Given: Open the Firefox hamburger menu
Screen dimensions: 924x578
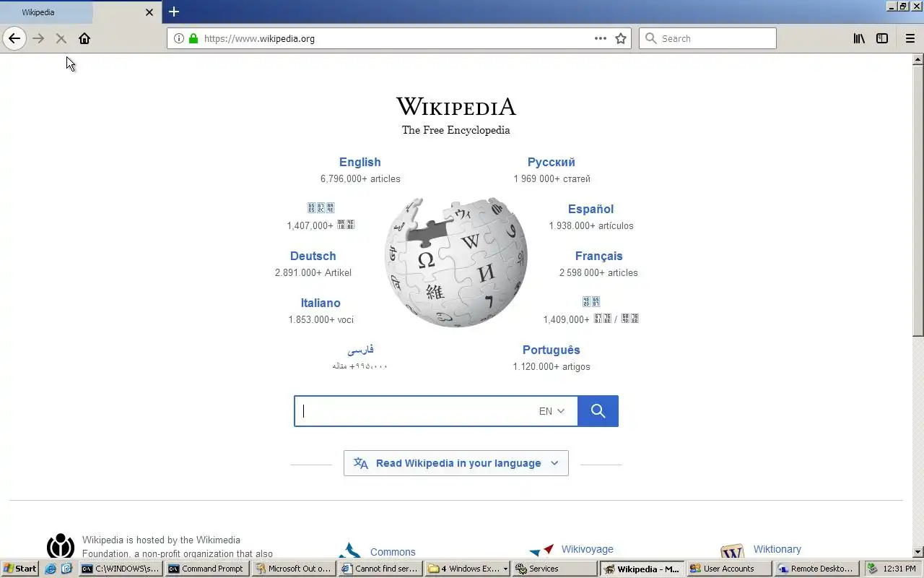Looking at the screenshot, I should [910, 38].
